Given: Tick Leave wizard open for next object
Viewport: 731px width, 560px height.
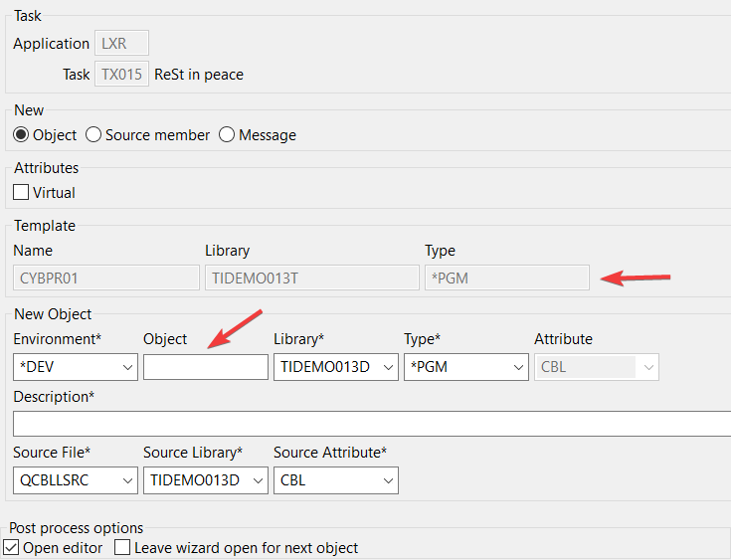Looking at the screenshot, I should click(x=122, y=547).
